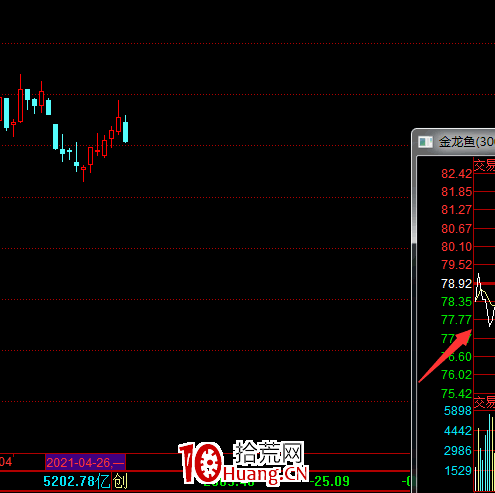Pick the 76.02 price axis value
Viewport: 495px width, 493px height.
pyautogui.click(x=456, y=375)
